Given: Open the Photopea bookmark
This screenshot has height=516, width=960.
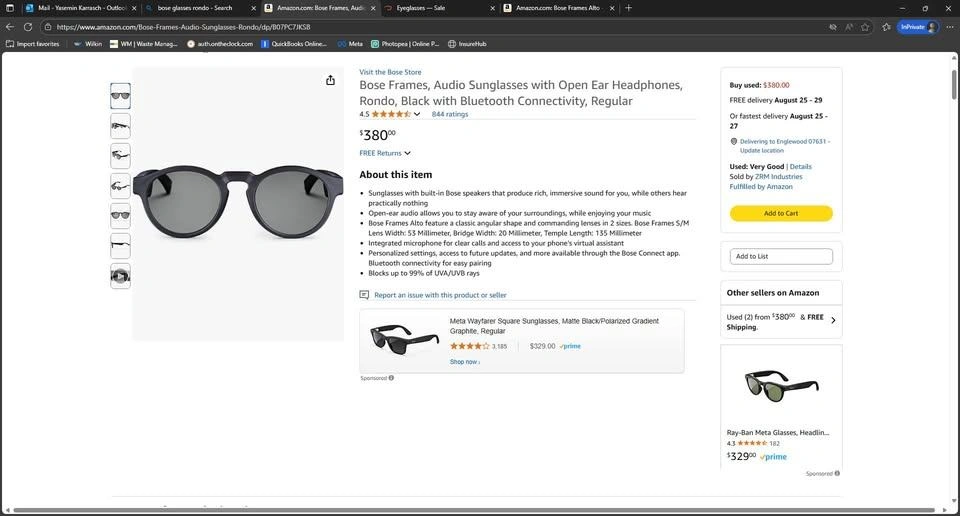Looking at the screenshot, I should pyautogui.click(x=405, y=44).
